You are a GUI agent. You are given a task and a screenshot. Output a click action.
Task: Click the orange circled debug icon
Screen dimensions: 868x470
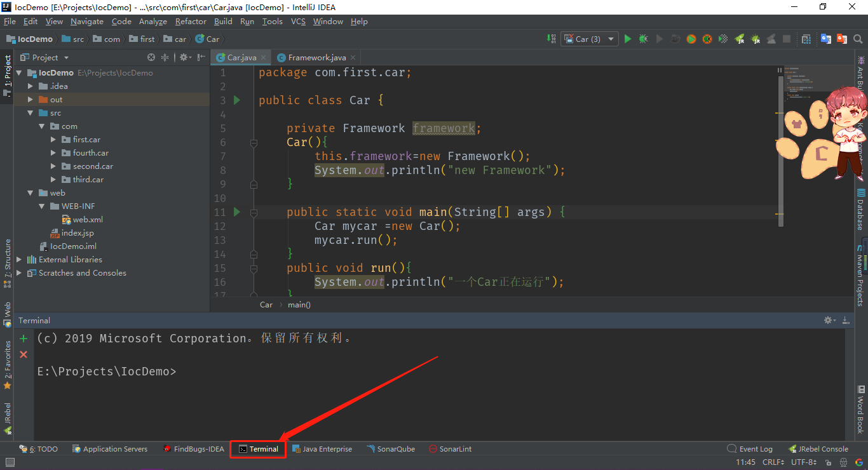[707, 39]
